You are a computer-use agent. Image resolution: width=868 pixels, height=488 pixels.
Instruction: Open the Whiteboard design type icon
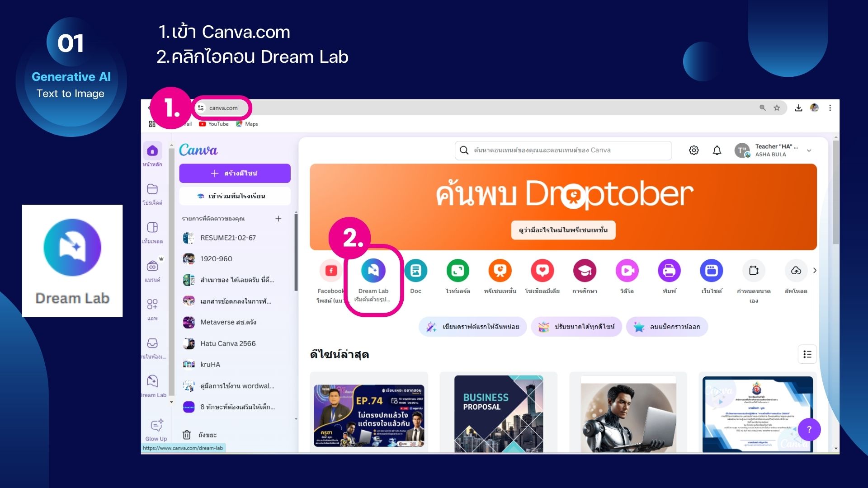tap(458, 271)
